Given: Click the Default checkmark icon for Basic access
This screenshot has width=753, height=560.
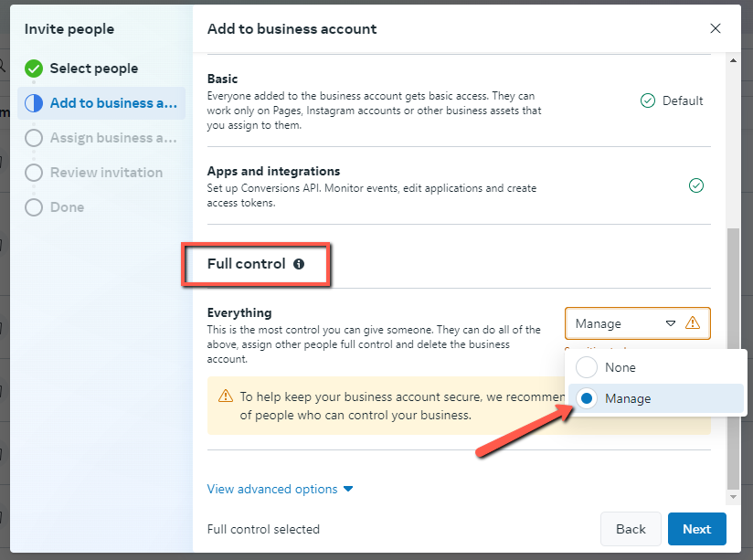Looking at the screenshot, I should pos(647,100).
